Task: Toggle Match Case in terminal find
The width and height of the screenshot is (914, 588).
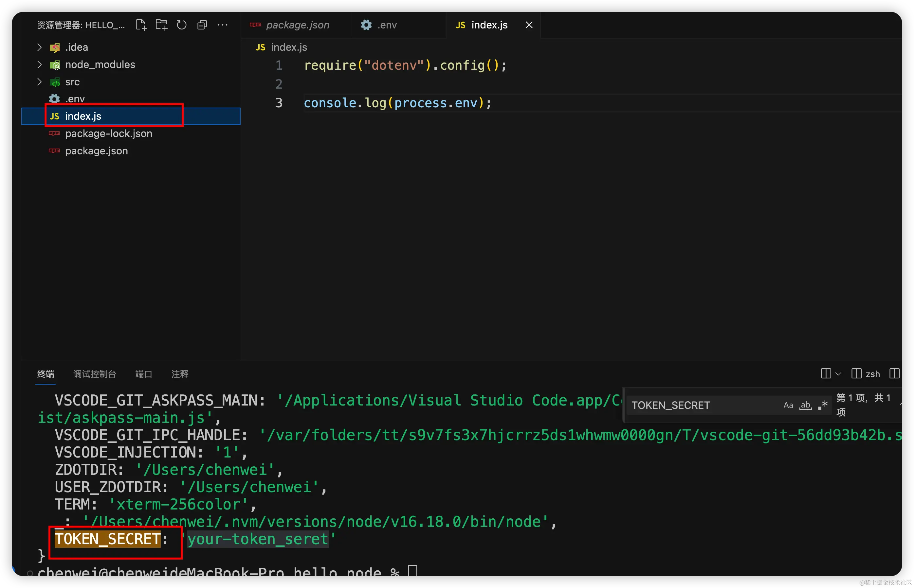Action: coord(788,405)
